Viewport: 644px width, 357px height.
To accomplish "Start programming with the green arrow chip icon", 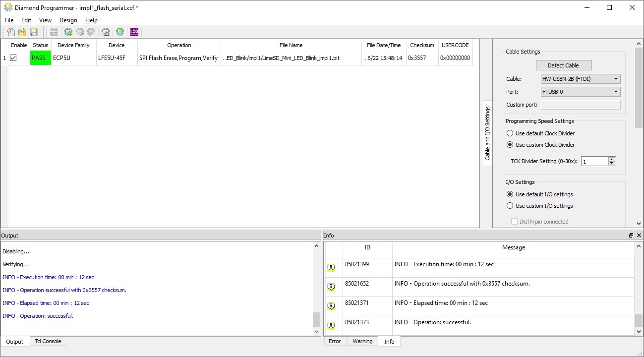I will [x=120, y=32].
